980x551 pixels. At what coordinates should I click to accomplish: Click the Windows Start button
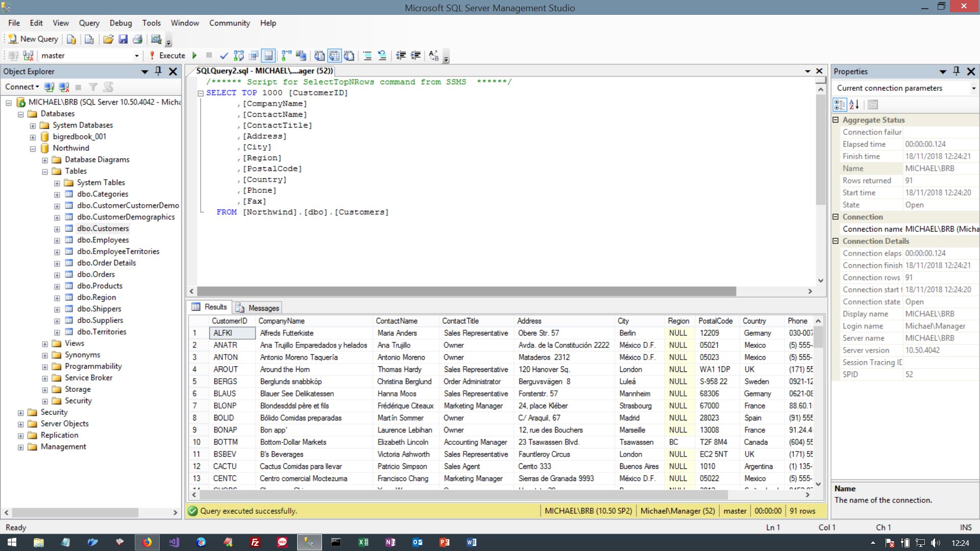[x=12, y=542]
